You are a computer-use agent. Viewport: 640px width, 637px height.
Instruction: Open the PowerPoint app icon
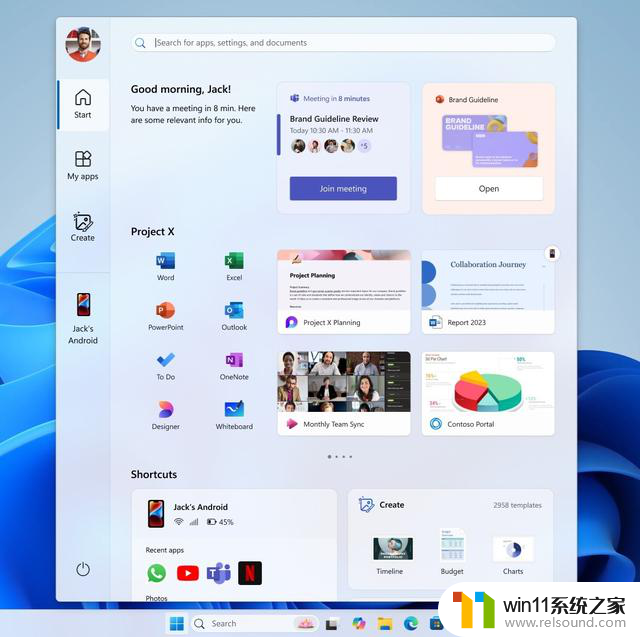pos(165,316)
